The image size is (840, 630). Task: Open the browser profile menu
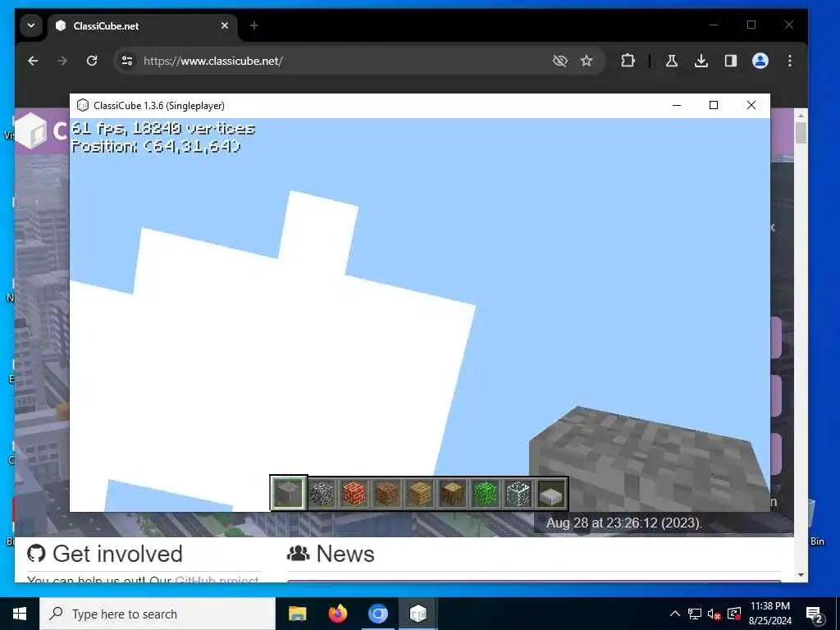pyautogui.click(x=760, y=61)
